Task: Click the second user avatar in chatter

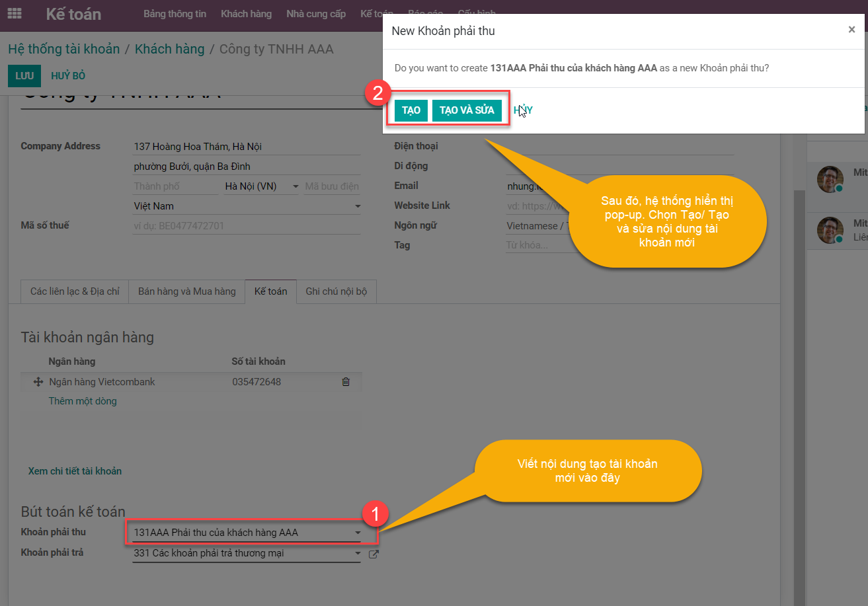Action: coord(830,230)
